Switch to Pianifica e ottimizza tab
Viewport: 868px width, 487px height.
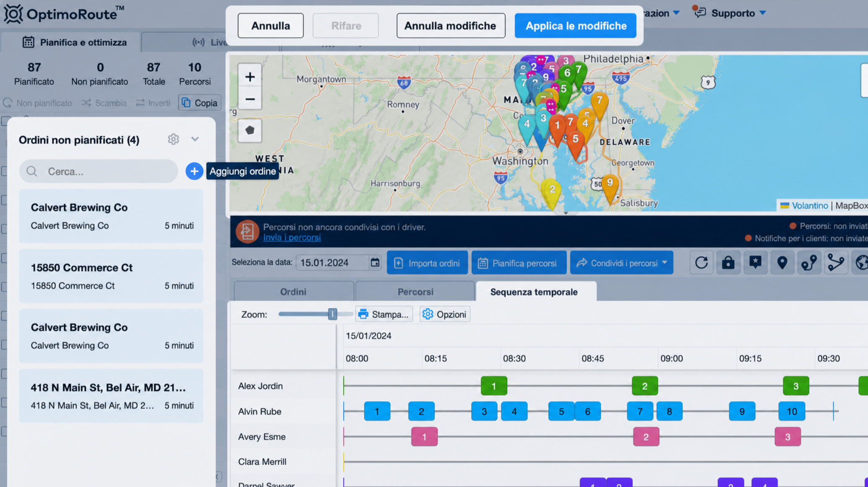coord(75,42)
